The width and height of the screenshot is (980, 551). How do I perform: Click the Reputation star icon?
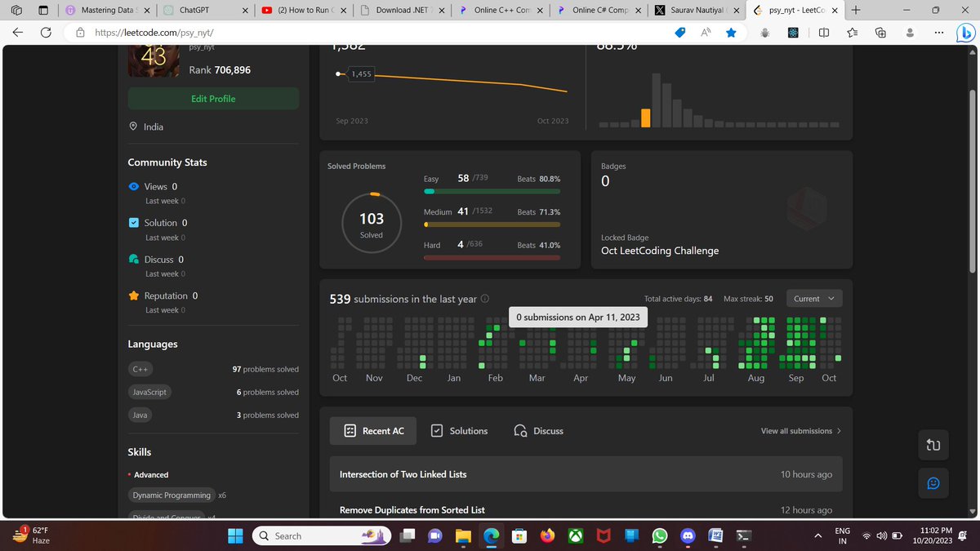(134, 295)
